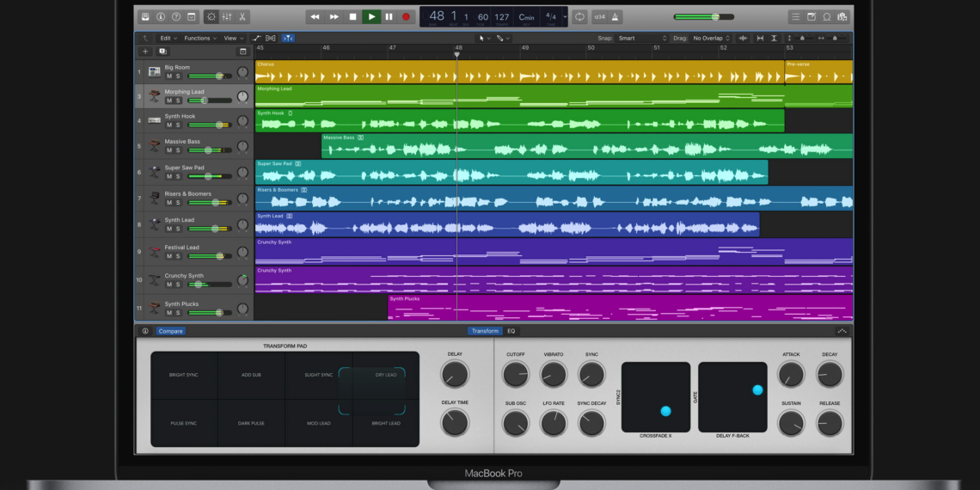Viewport: 980px width, 490px height.
Task: Open the Functions menu dropdown
Action: (x=199, y=38)
